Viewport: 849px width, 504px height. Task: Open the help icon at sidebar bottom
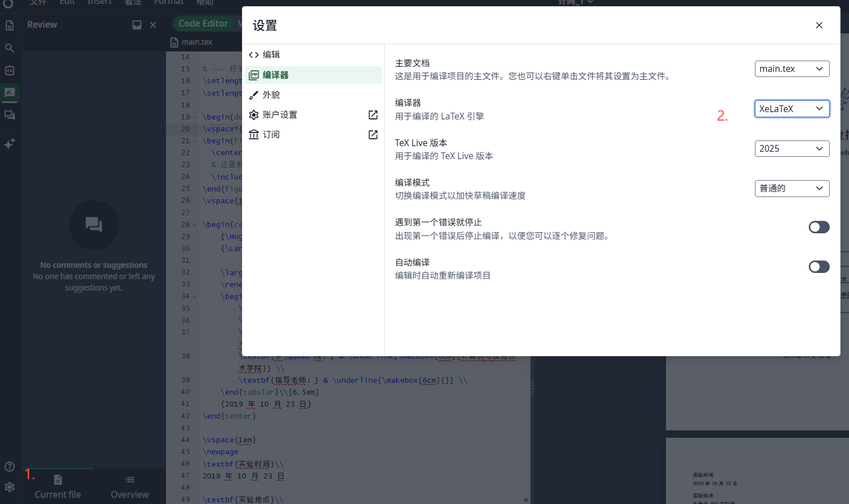click(x=9, y=465)
